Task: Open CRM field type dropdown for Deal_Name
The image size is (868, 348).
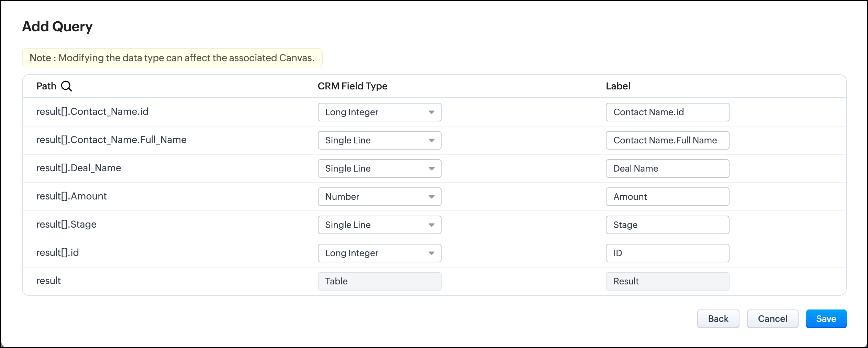Action: 379,168
